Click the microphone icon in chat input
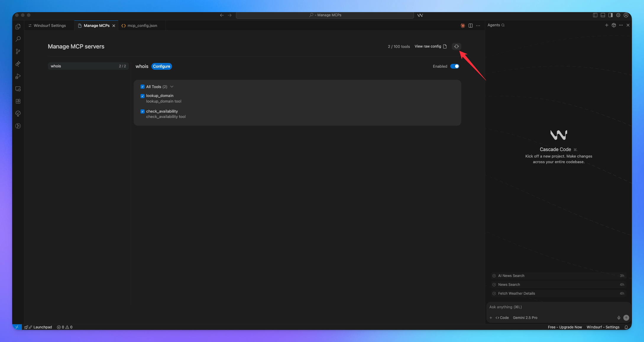This screenshot has width=644, height=342. point(619,318)
